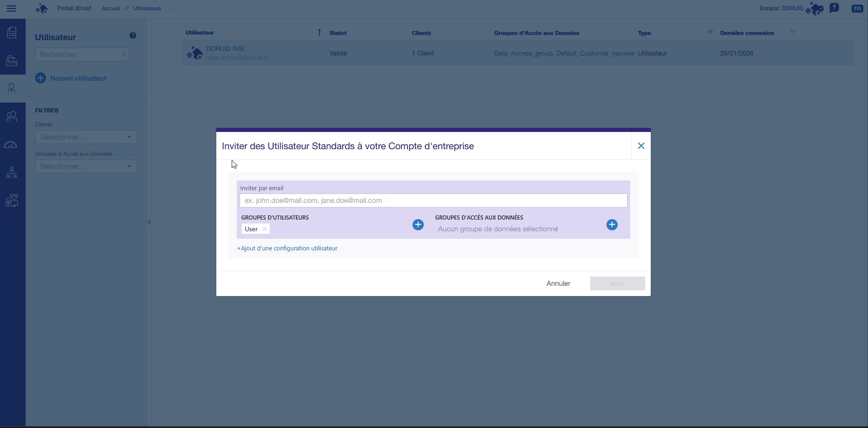Viewport: 868px width, 428px height.
Task: Click the Utilisateur type cell
Action: tap(652, 53)
